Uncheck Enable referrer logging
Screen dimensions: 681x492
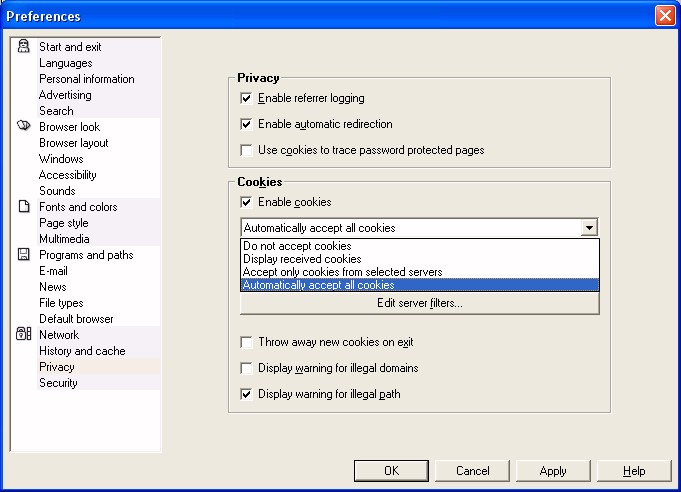tap(246, 99)
